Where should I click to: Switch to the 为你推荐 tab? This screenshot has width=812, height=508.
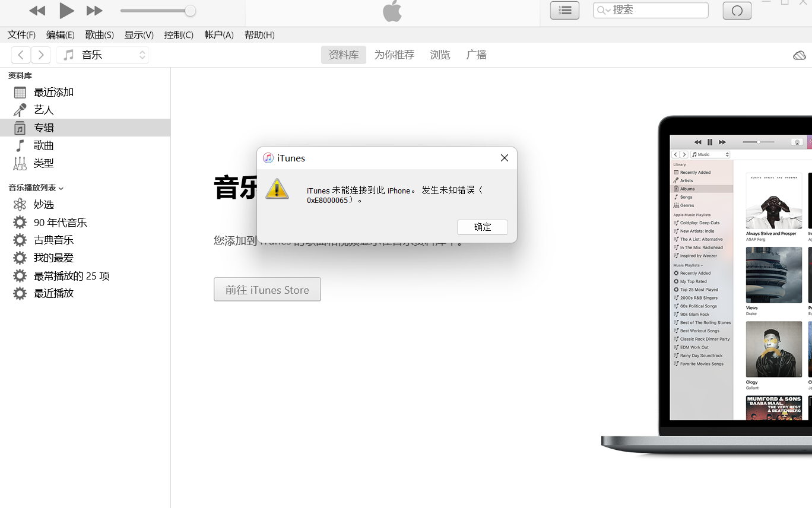click(394, 55)
